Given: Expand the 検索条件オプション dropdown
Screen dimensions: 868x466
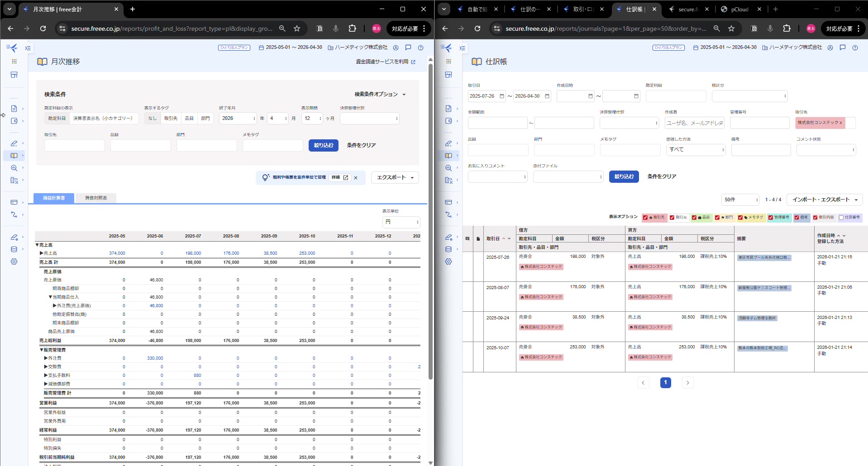Looking at the screenshot, I should pyautogui.click(x=380, y=94).
